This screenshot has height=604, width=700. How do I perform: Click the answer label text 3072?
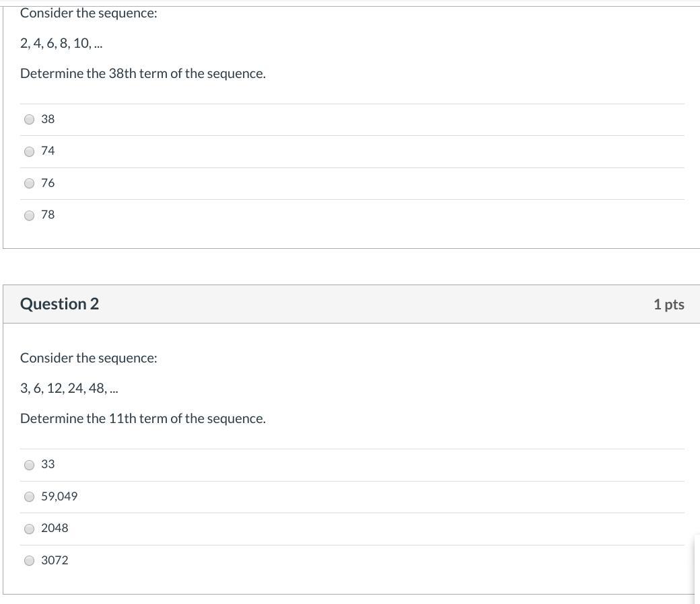pyautogui.click(x=55, y=560)
